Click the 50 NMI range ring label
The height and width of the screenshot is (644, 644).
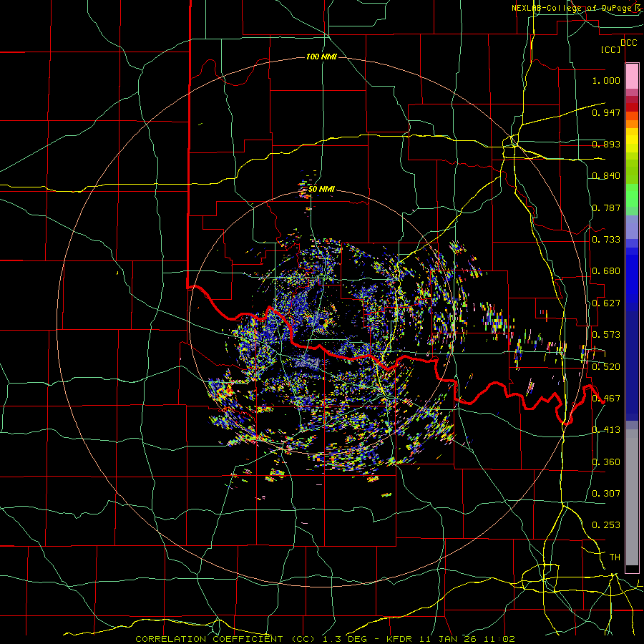[321, 190]
